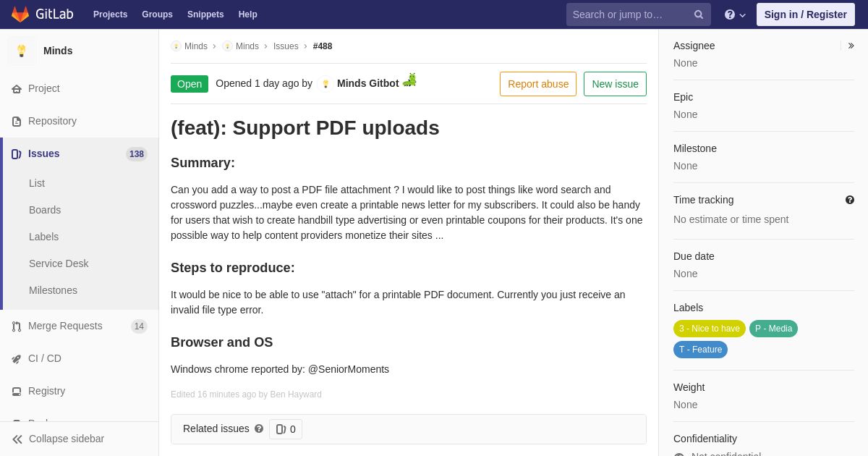
Task: Select the yellow '3 - Nice to have' label
Action: point(710,329)
